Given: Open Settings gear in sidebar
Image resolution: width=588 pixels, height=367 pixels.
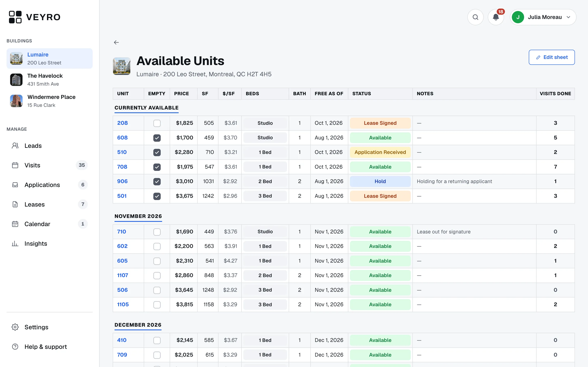Looking at the screenshot, I should [x=15, y=327].
